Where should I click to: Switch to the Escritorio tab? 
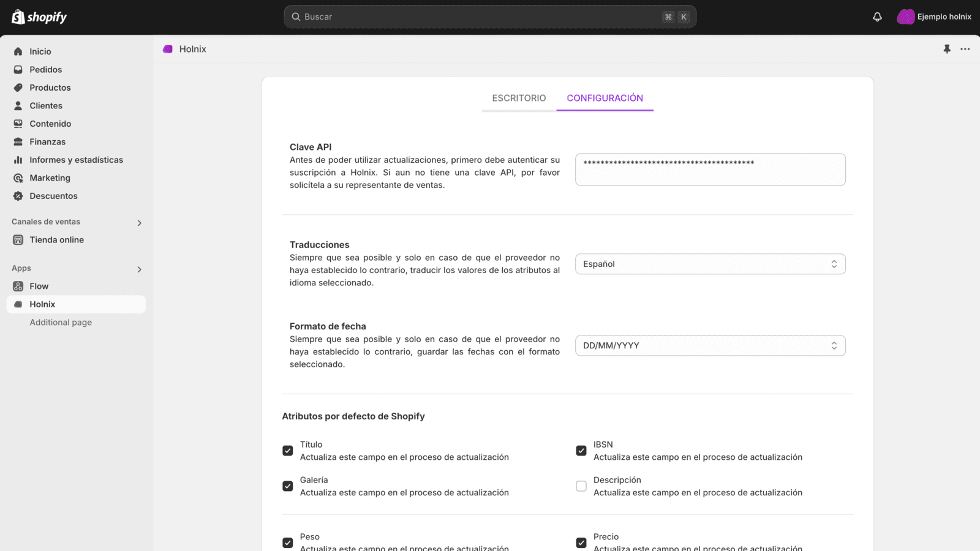point(519,98)
